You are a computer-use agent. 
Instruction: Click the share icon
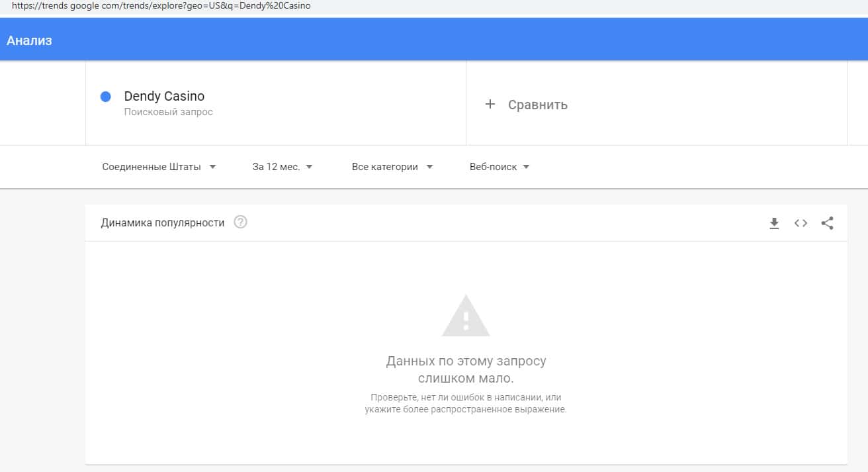tap(827, 223)
